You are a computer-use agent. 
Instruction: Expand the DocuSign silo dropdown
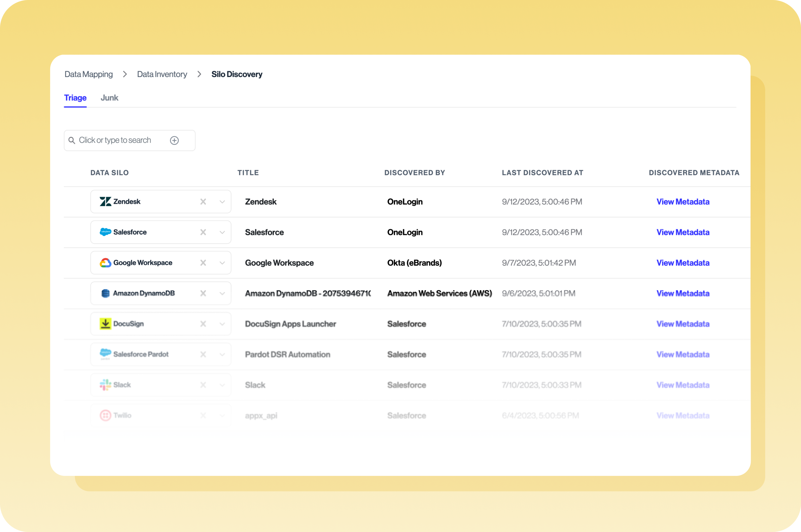pos(222,324)
